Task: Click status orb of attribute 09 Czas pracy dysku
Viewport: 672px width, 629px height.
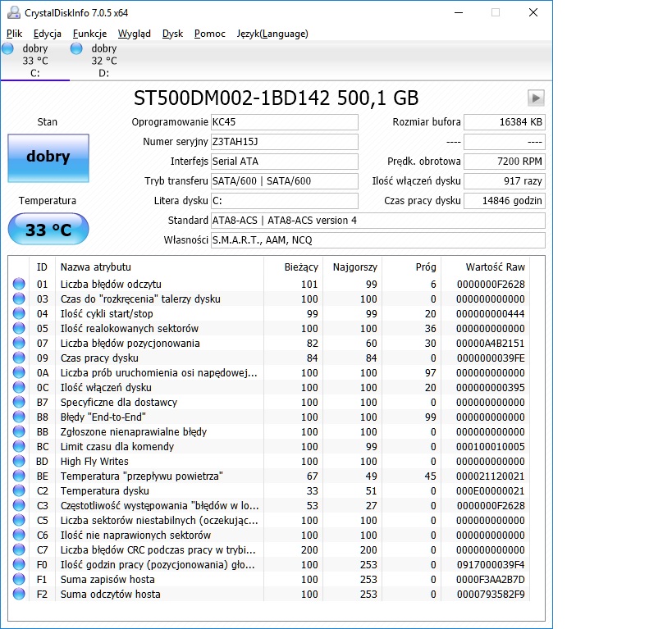Action: point(19,358)
